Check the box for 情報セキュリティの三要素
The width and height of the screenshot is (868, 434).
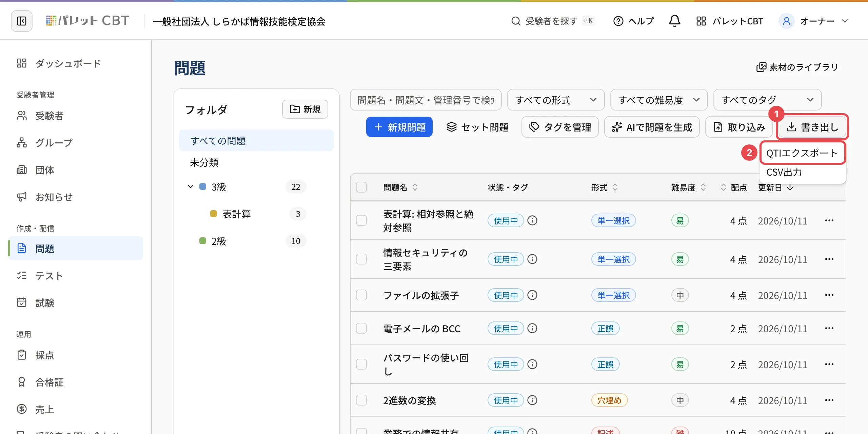tap(361, 259)
